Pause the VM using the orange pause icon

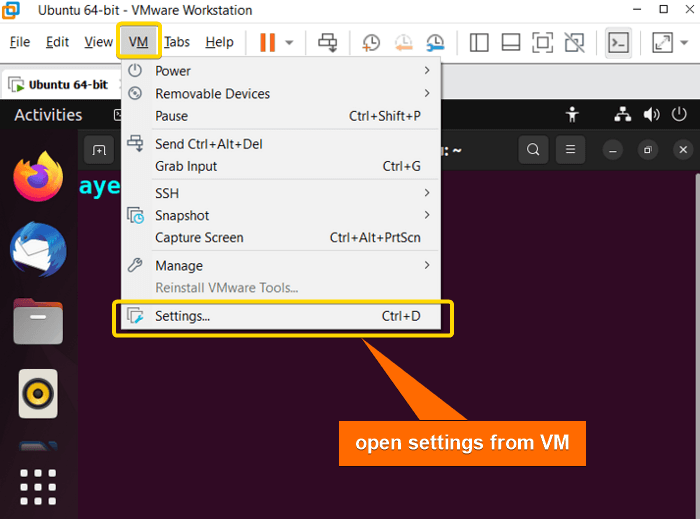click(267, 43)
